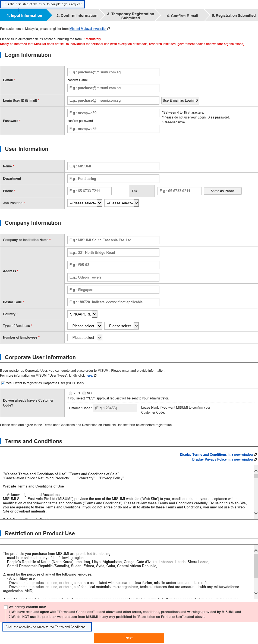Click the '1. Acknowledgment and Acceptance' line
Screen dimensions: 258x644
click(x=32, y=495)
